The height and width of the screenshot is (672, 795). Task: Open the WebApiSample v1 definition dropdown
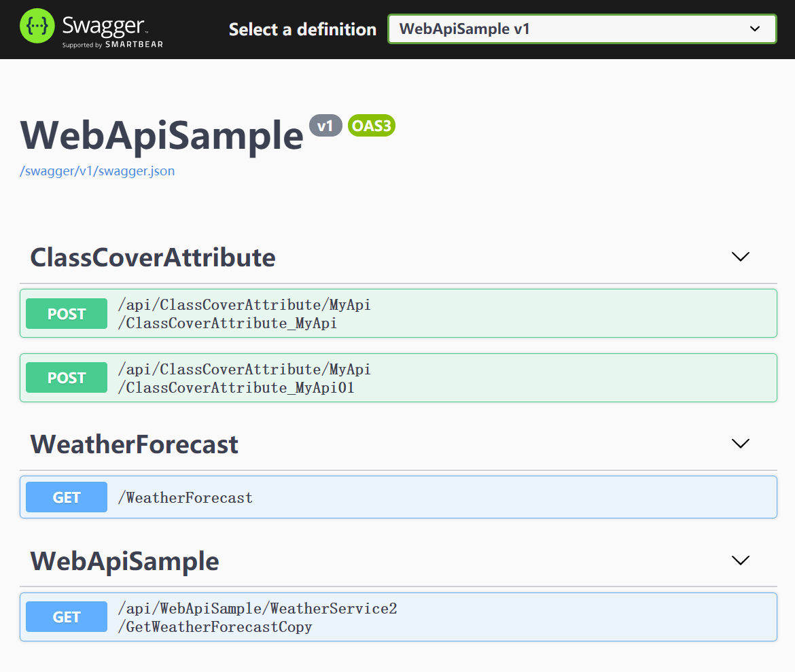582,29
